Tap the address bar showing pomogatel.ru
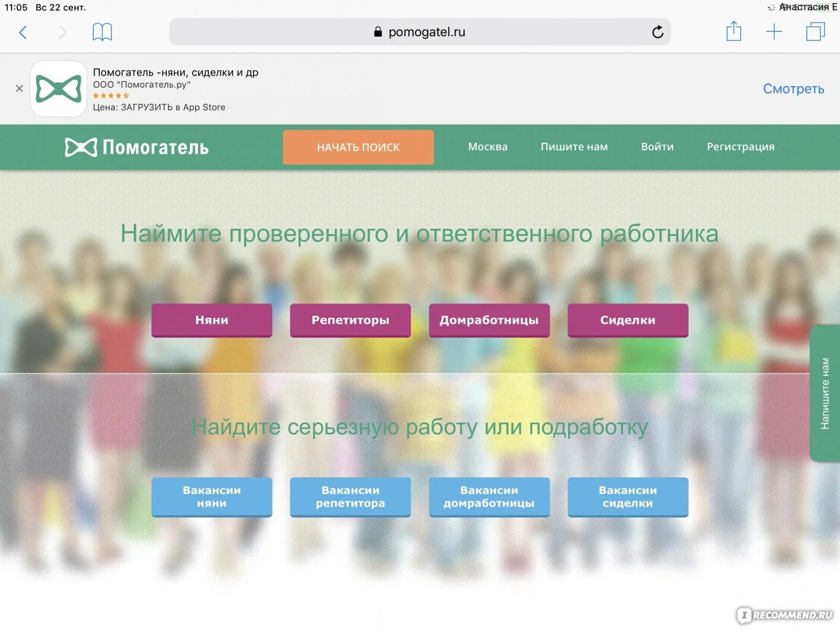Image resolution: width=840 pixels, height=630 pixels. (x=420, y=31)
